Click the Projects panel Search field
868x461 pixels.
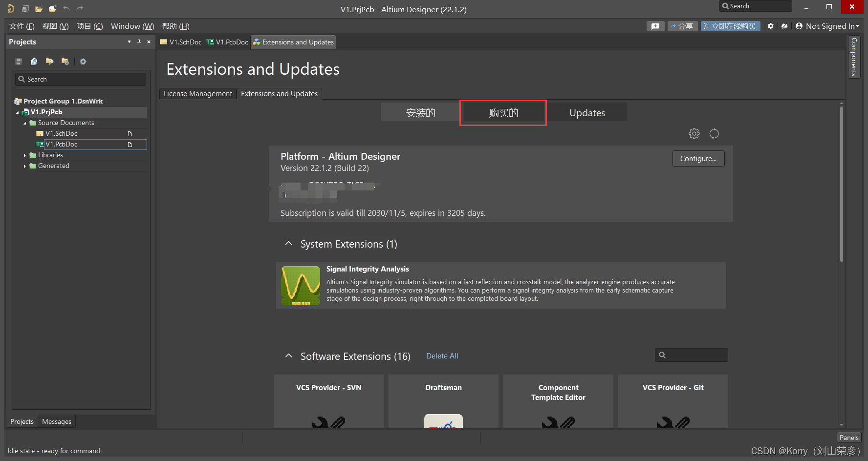81,79
